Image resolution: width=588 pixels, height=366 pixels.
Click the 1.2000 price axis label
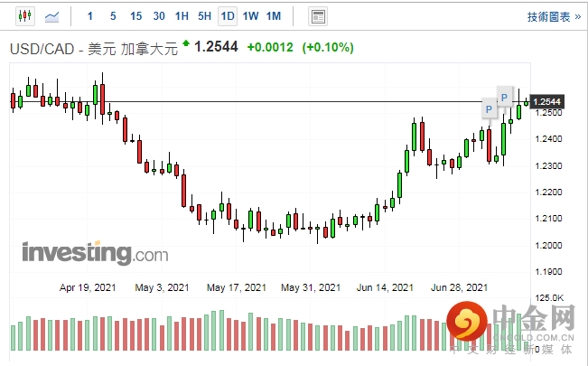[548, 245]
